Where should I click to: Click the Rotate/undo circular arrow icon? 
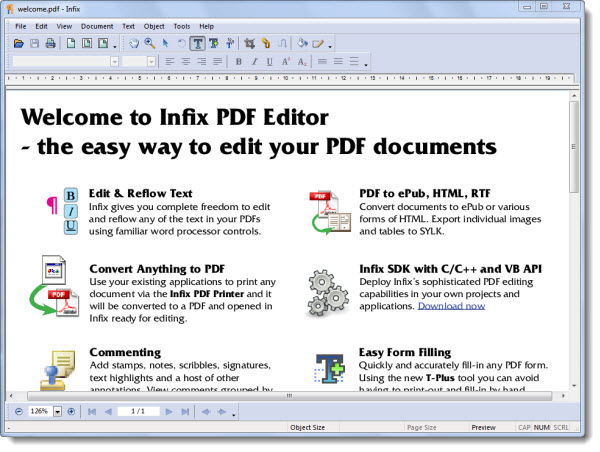[182, 44]
